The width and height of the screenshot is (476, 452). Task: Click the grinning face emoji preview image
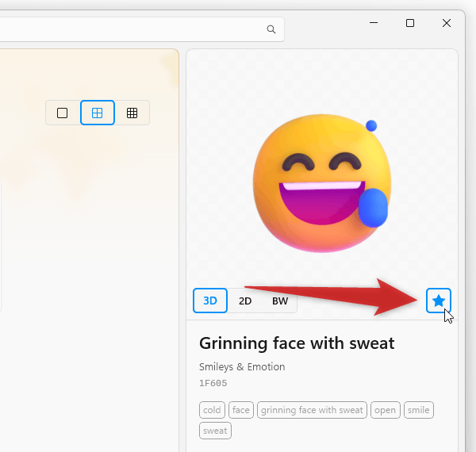322,182
